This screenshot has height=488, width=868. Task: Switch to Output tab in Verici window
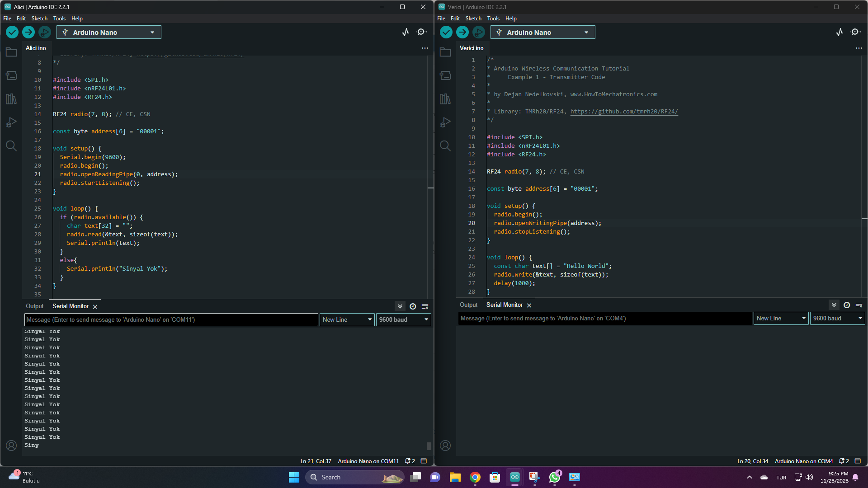[469, 305]
